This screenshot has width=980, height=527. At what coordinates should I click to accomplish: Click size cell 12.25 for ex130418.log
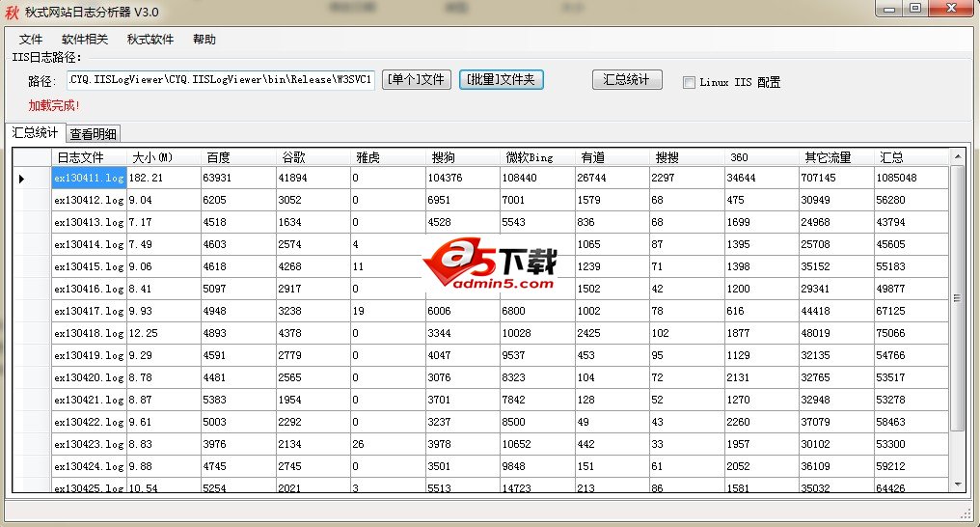pos(164,333)
